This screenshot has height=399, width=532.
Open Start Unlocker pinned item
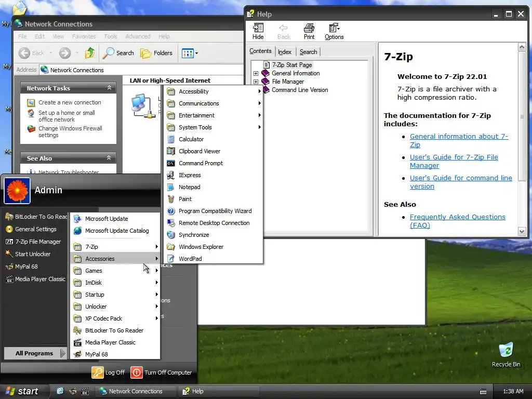pos(35,254)
